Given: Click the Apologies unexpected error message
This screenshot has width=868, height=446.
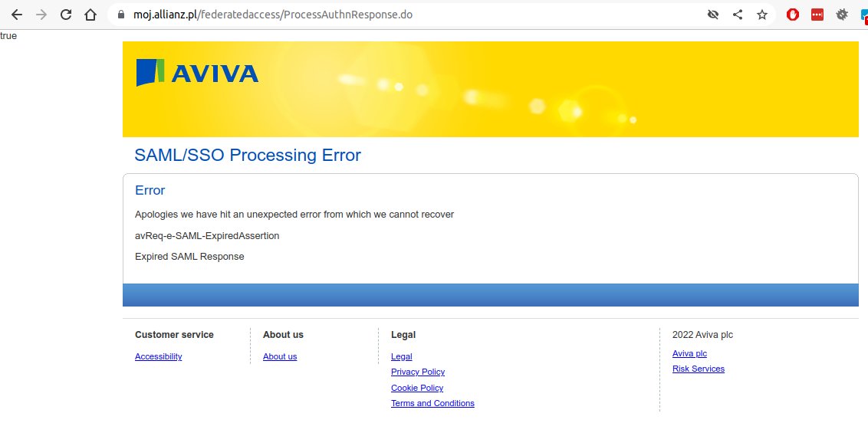Looking at the screenshot, I should click(294, 214).
